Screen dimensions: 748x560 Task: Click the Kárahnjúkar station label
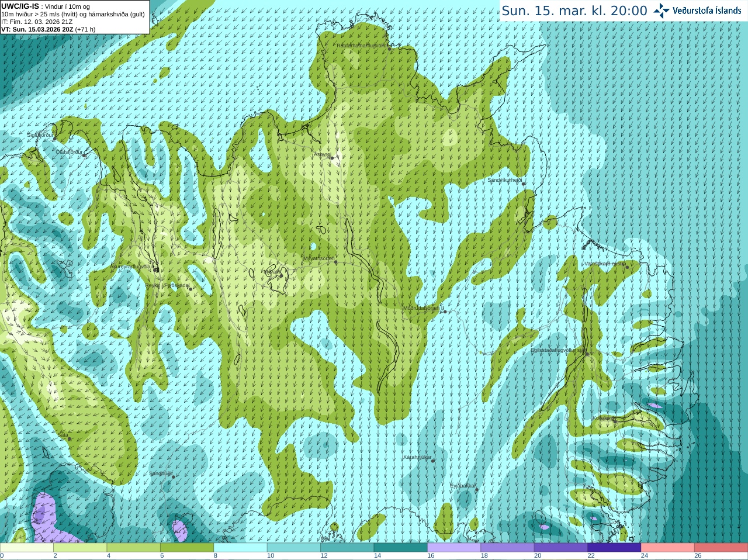417,457
